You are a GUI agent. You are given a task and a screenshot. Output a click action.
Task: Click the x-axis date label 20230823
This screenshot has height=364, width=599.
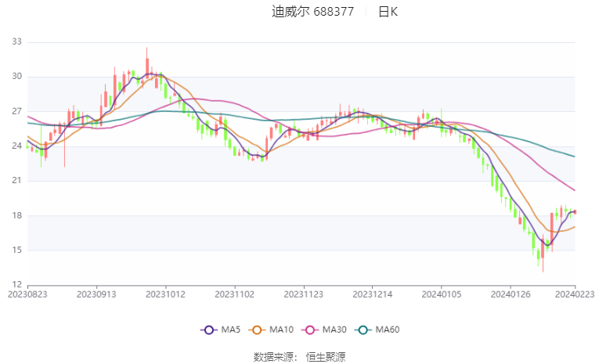tap(27, 294)
